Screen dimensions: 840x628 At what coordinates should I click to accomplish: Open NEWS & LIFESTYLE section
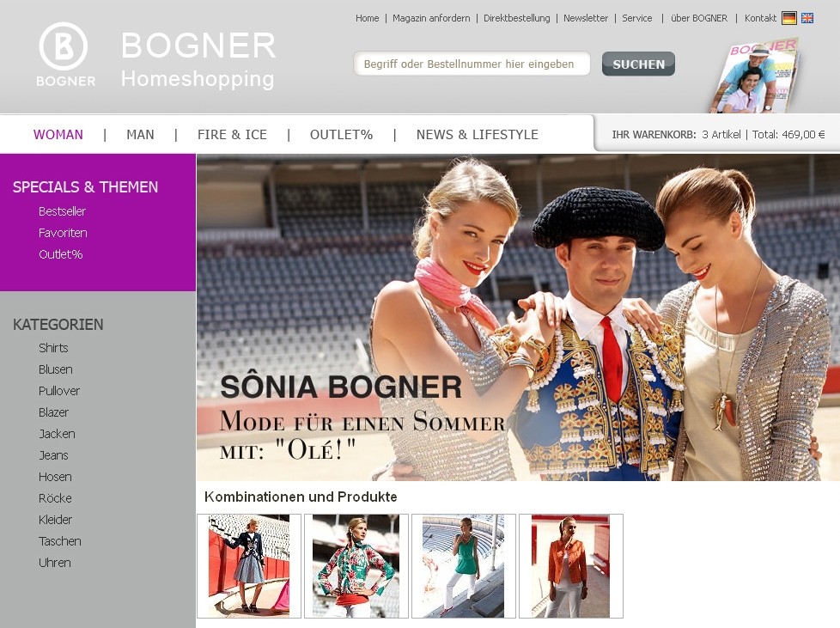(x=477, y=135)
